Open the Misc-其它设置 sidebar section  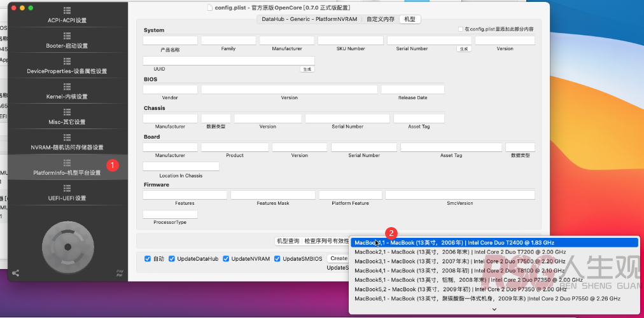[67, 117]
